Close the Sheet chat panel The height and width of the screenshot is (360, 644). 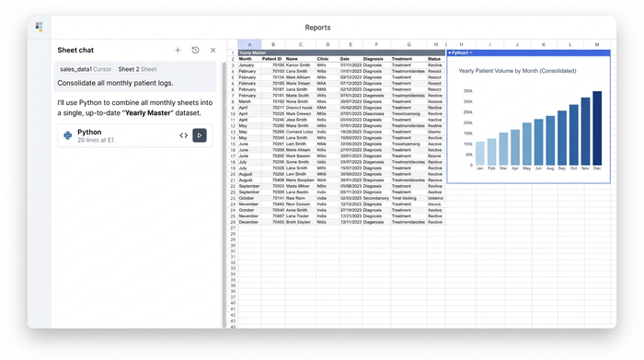[213, 50]
